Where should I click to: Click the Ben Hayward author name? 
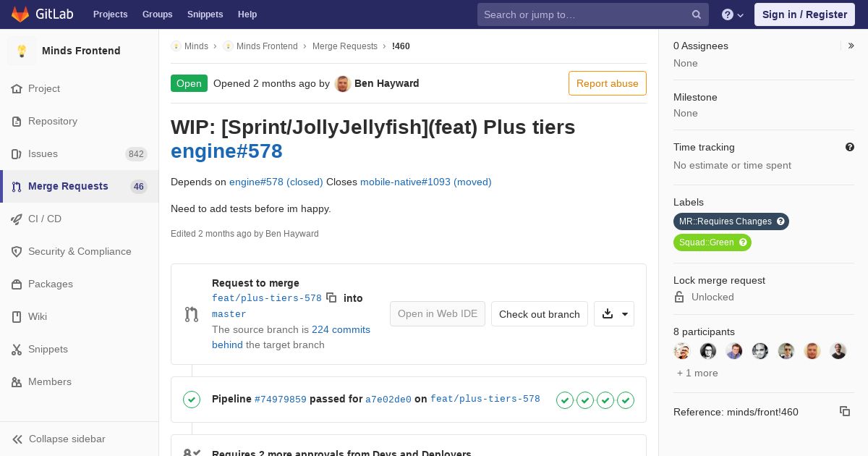tap(387, 83)
